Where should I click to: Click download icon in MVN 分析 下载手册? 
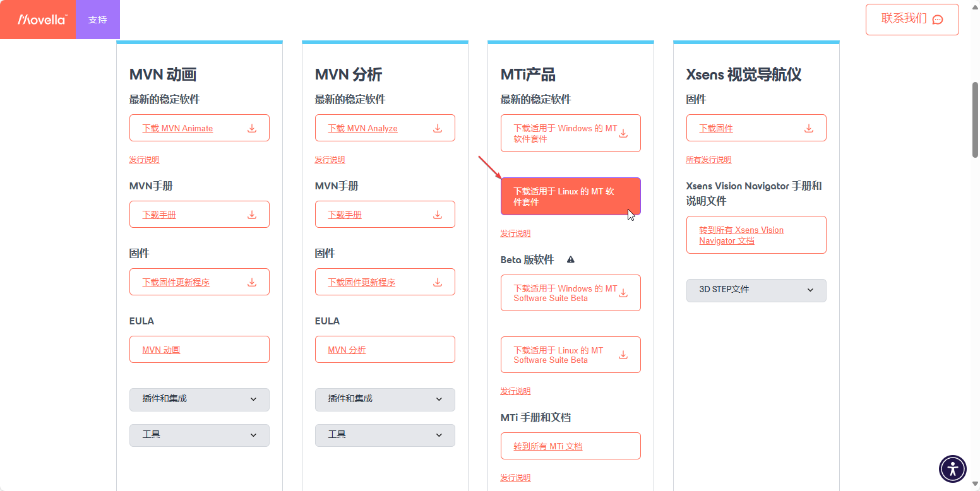(438, 215)
